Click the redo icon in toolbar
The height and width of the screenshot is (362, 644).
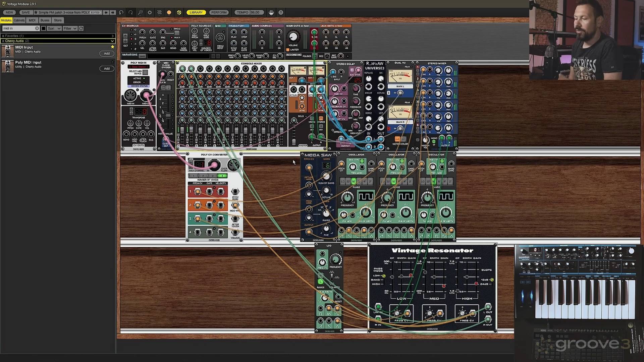point(130,12)
